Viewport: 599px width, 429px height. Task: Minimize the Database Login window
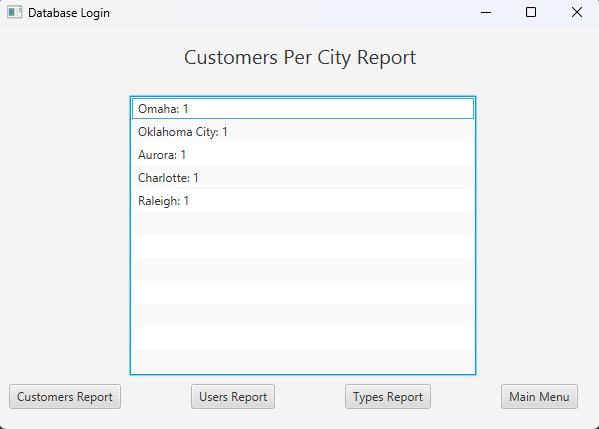(x=486, y=12)
